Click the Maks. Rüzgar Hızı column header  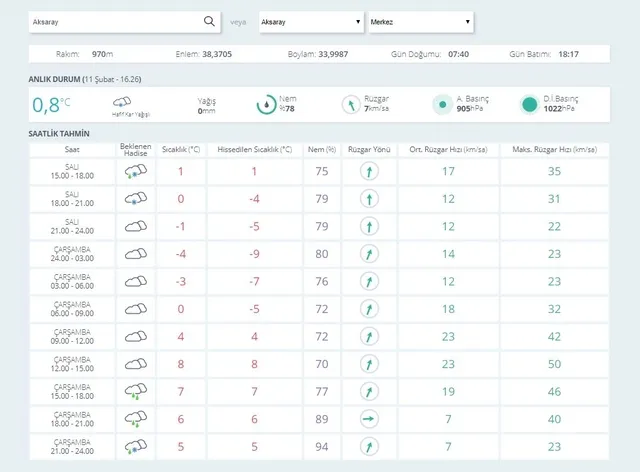click(x=555, y=149)
